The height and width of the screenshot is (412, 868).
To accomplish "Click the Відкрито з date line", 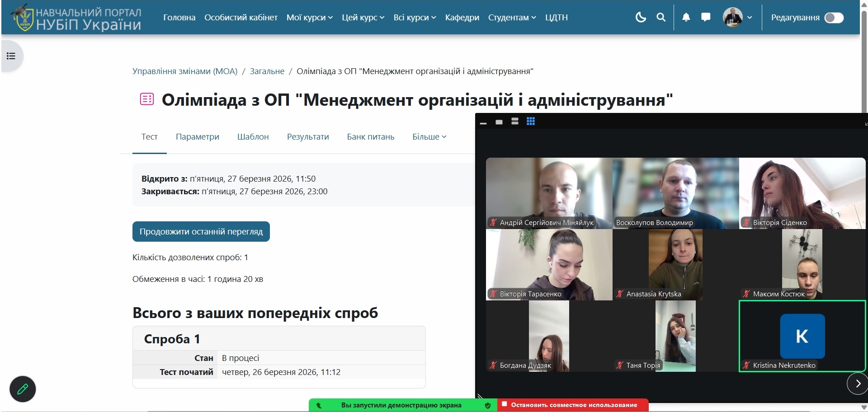I will 228,178.
